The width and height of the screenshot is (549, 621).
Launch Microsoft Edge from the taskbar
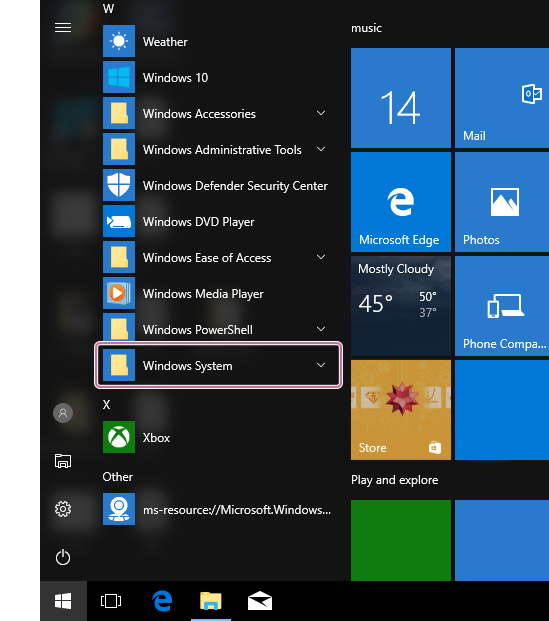[x=162, y=601]
